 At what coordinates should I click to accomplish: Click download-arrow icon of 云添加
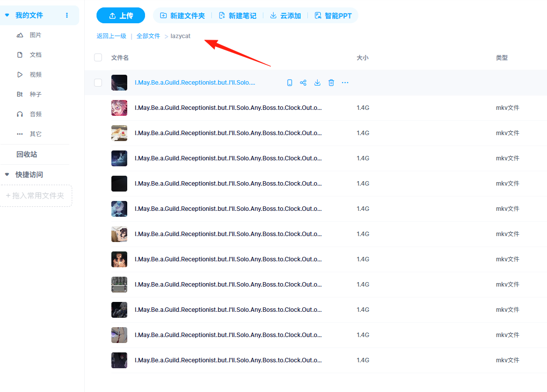(x=273, y=15)
